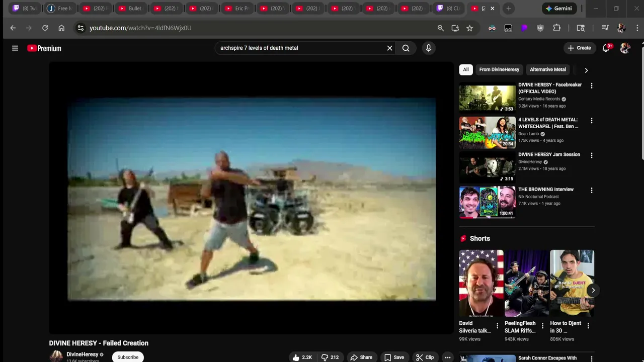Screen dimensions: 644x362
Task: Select the From DivineHeresy chip
Action: (499, 70)
